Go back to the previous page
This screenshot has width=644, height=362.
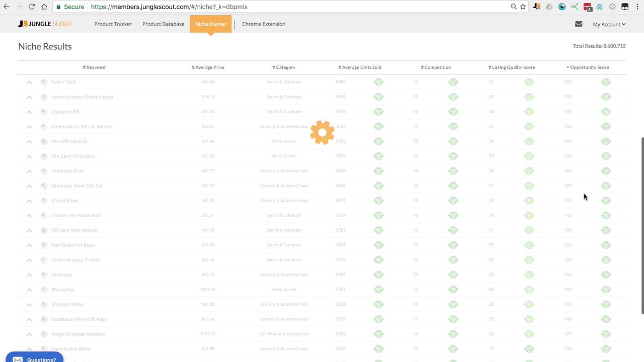coord(7,7)
